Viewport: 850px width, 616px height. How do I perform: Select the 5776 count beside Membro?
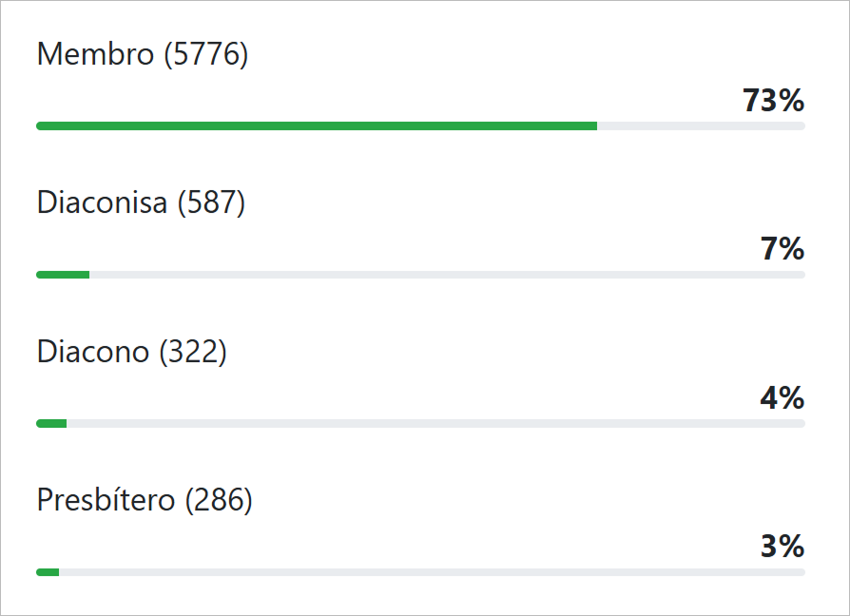(206, 55)
